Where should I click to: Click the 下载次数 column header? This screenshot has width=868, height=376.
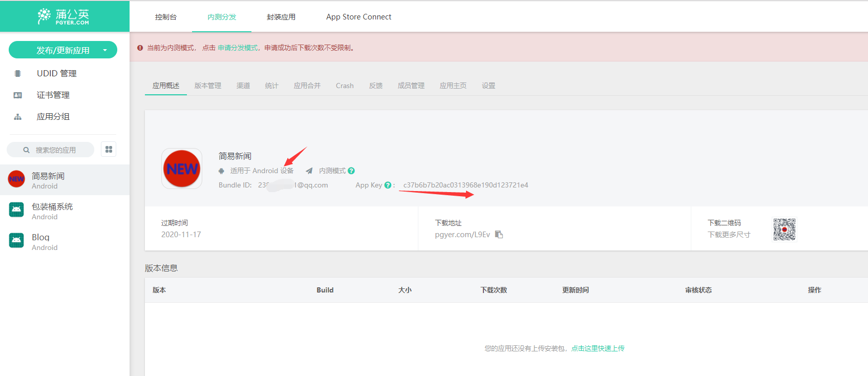[x=494, y=290]
